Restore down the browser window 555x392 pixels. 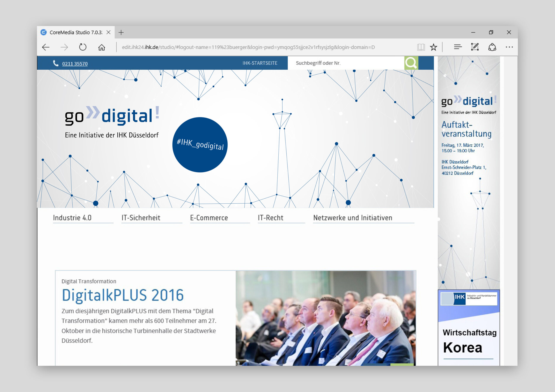491,32
